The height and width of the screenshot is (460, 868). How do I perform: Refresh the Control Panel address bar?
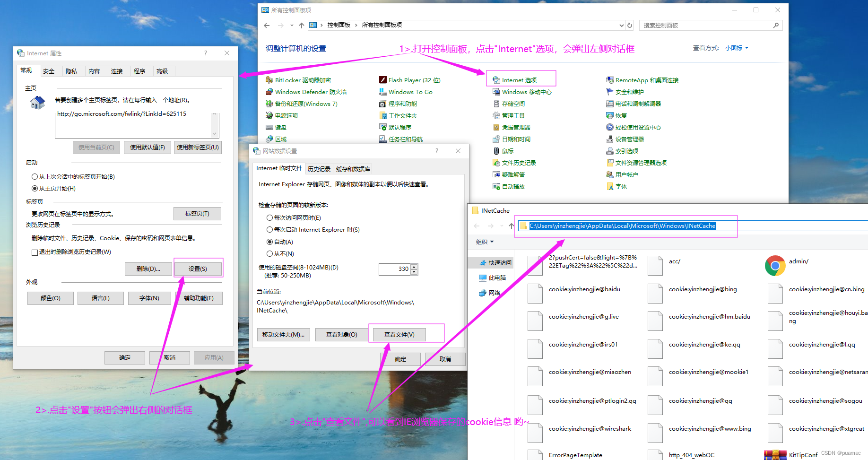630,26
